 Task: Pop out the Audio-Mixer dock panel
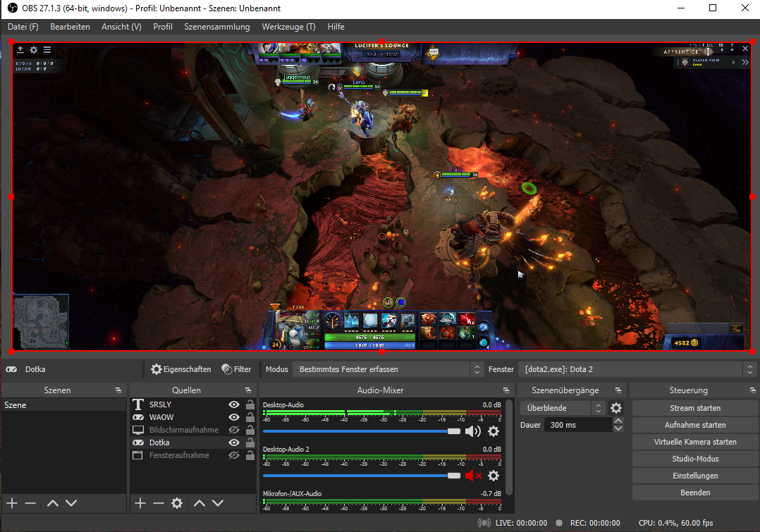pos(506,390)
